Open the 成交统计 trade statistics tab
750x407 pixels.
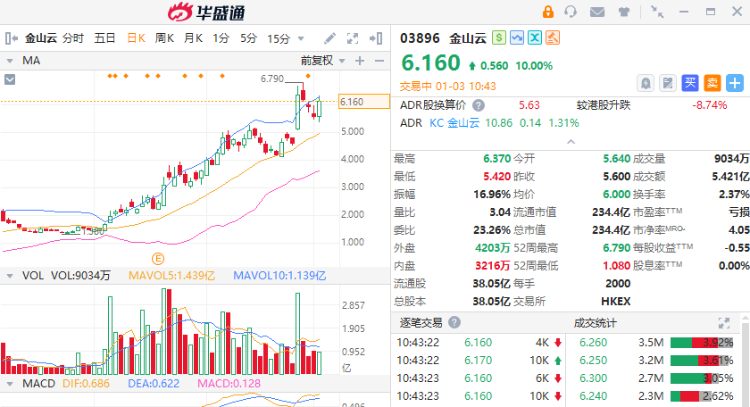point(595,323)
